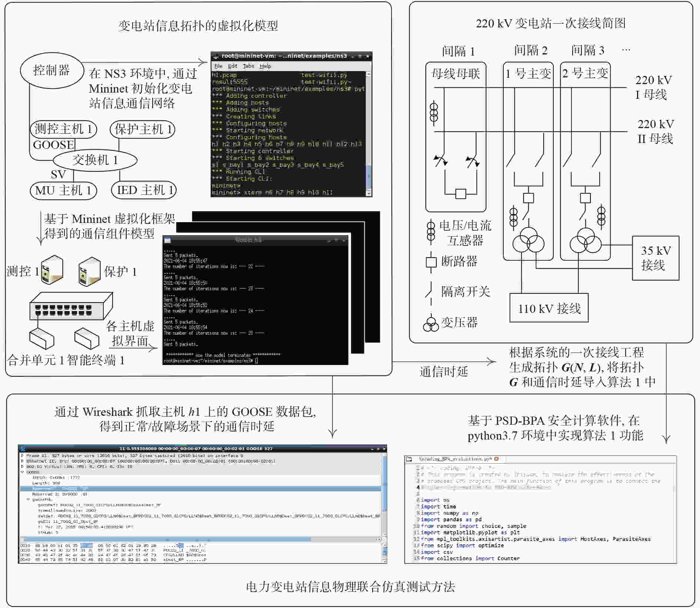
Task: Click the mininet terminal scrollbar up arrow
Action: click(x=369, y=74)
